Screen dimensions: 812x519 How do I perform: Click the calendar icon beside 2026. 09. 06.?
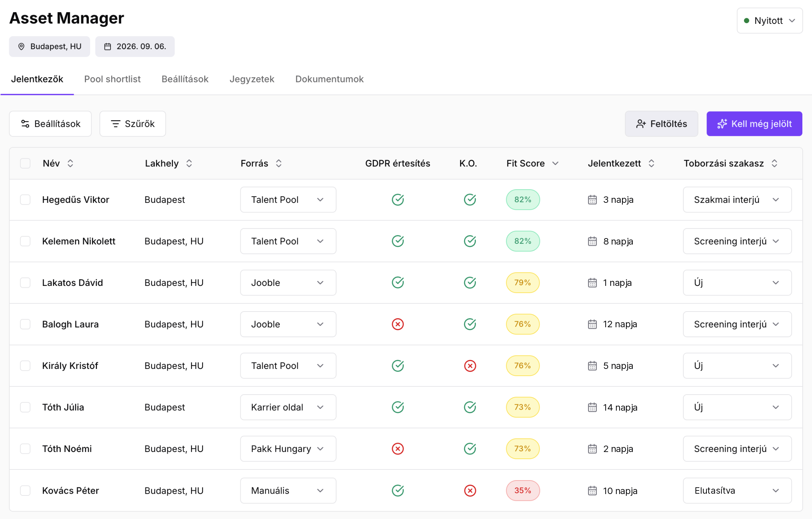click(108, 47)
